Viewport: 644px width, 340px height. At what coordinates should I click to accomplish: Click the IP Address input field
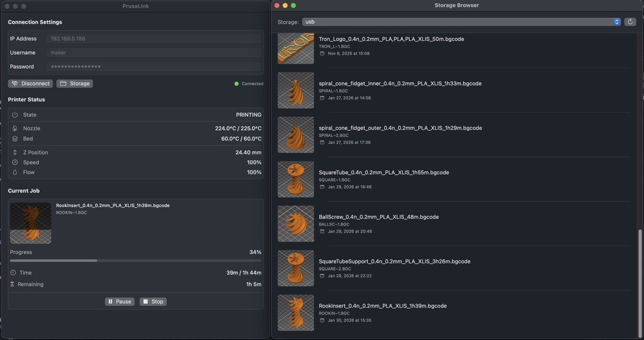(155, 39)
